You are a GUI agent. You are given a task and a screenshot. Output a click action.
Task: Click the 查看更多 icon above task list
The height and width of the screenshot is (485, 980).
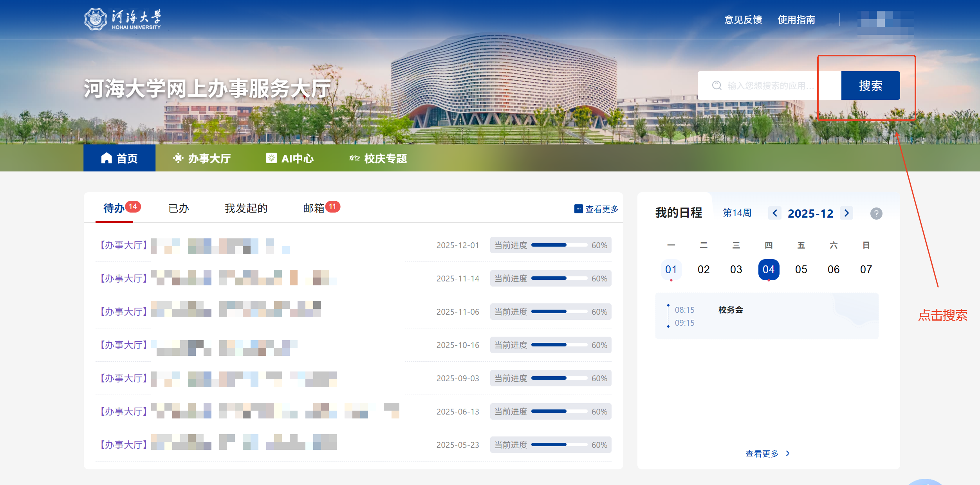578,209
